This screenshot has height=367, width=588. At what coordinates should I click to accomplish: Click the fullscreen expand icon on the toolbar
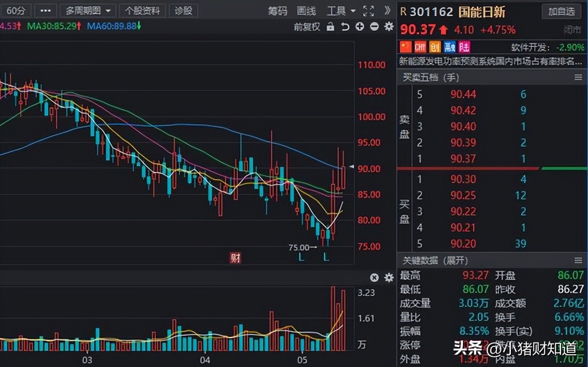tap(368, 11)
